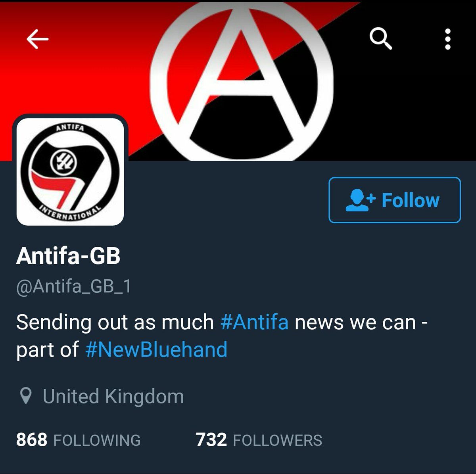The height and width of the screenshot is (474, 476).
Task: Tap the bio text 'Sending out as much'
Action: [x=115, y=322]
